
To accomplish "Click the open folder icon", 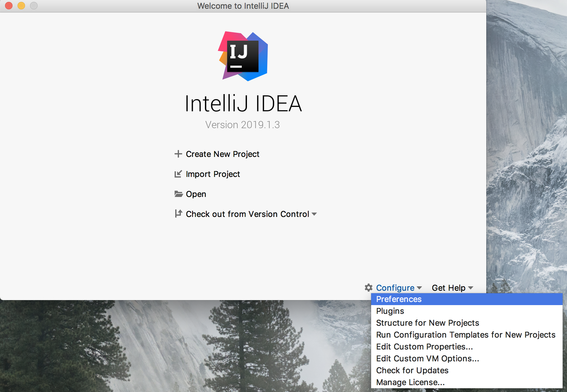I will [x=178, y=194].
